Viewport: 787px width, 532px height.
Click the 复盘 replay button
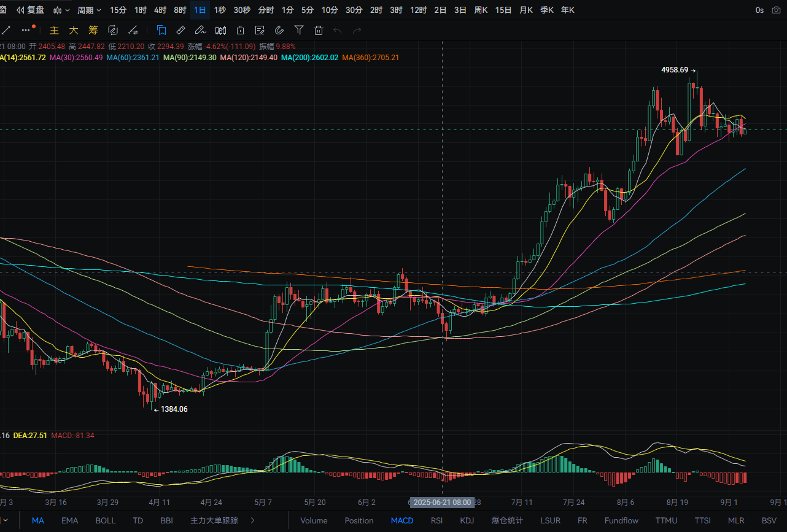(30, 10)
